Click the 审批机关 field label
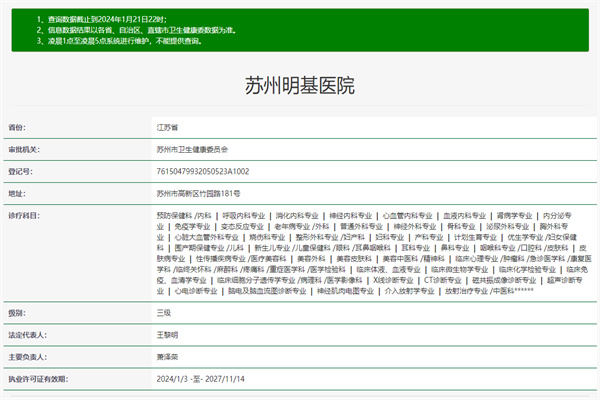 24,150
